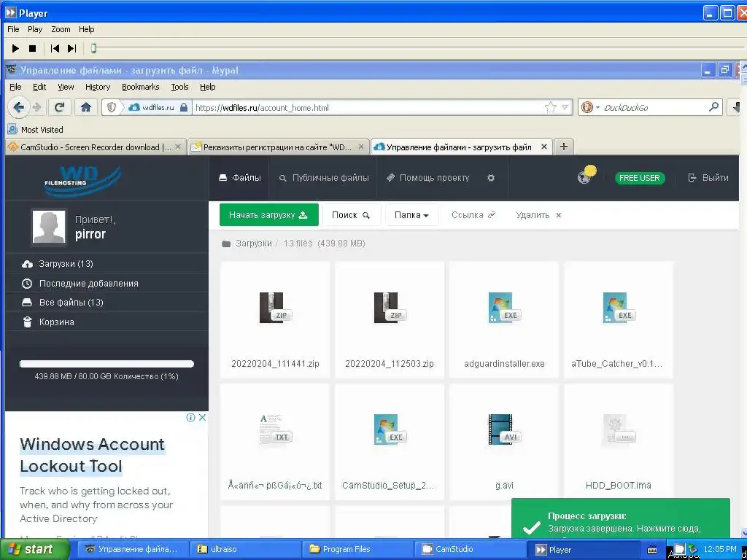Switch to ultraiso in the taskbar
This screenshot has height=560, width=747.
pos(247,550)
